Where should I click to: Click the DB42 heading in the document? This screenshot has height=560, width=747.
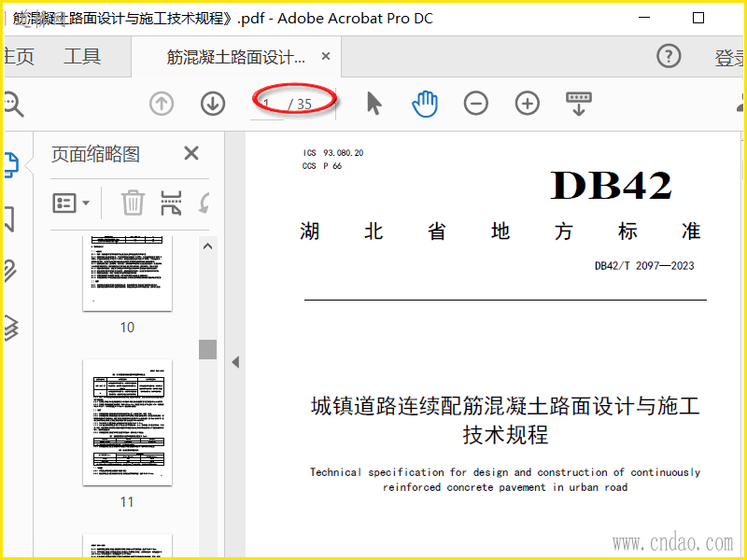pyautogui.click(x=611, y=185)
